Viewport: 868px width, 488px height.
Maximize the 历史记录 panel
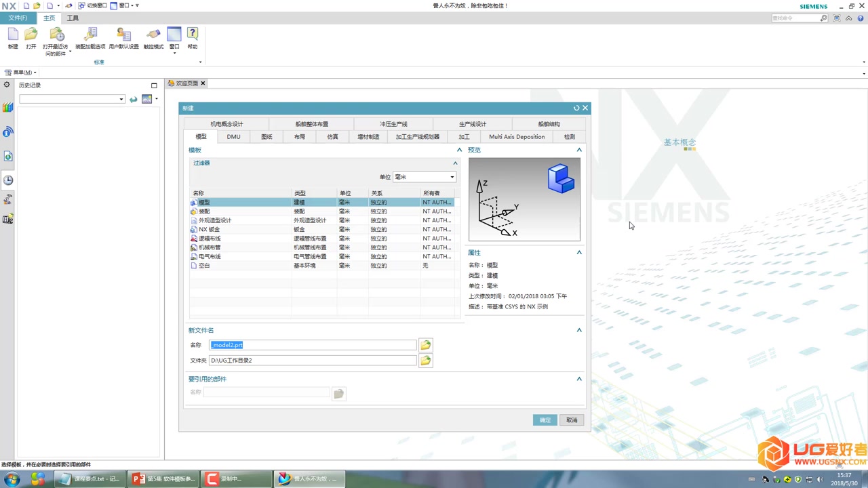coord(154,85)
